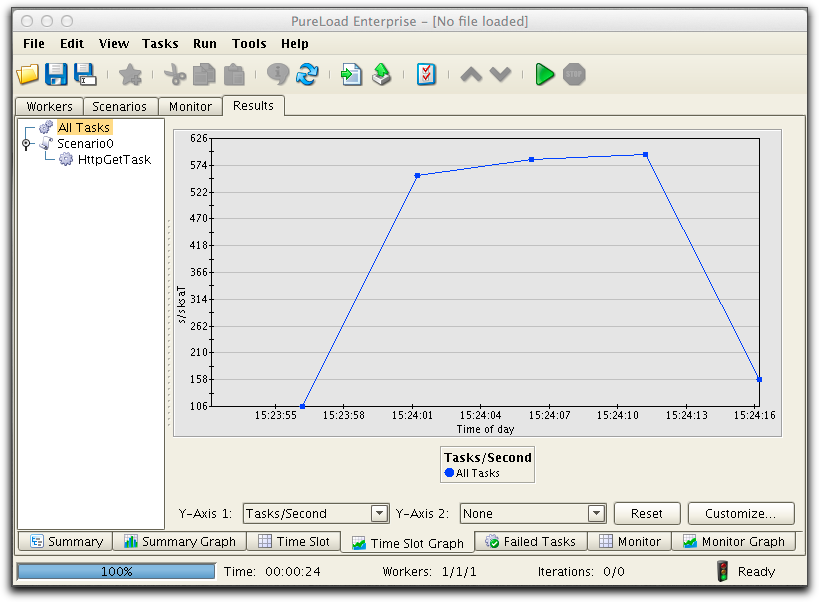Open the Edit menu
Viewport: 819px width, 602px height.
coord(72,43)
